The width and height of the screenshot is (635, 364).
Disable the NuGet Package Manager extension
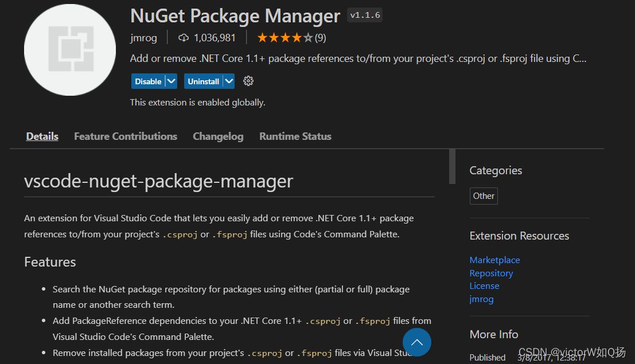point(148,81)
